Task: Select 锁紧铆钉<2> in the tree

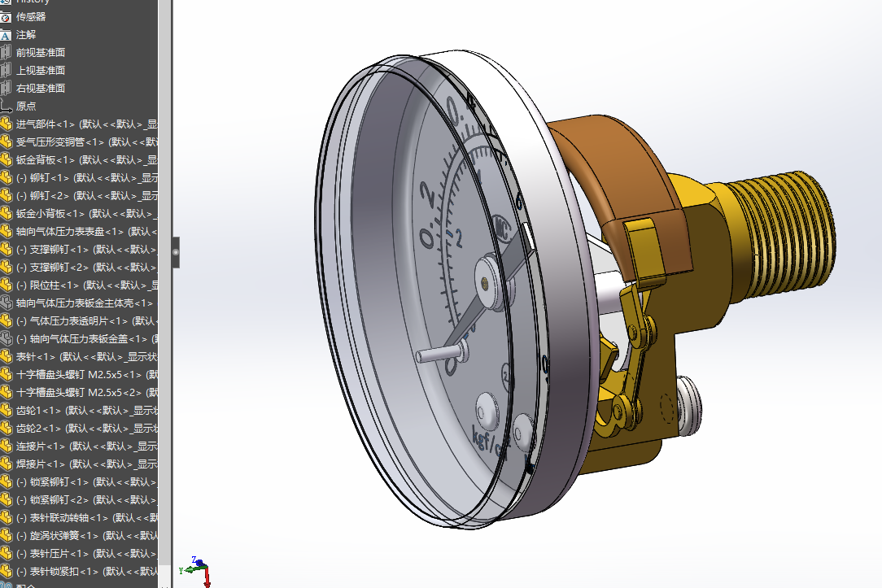Action: point(87,499)
